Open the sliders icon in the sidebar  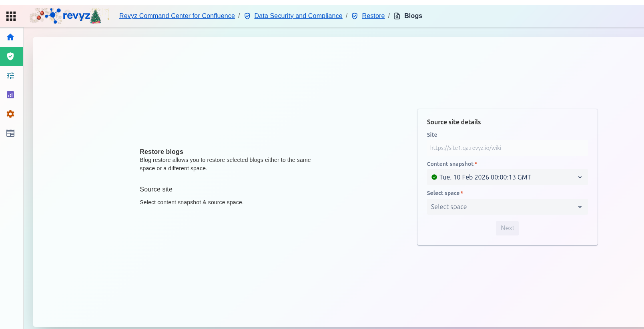[11, 76]
